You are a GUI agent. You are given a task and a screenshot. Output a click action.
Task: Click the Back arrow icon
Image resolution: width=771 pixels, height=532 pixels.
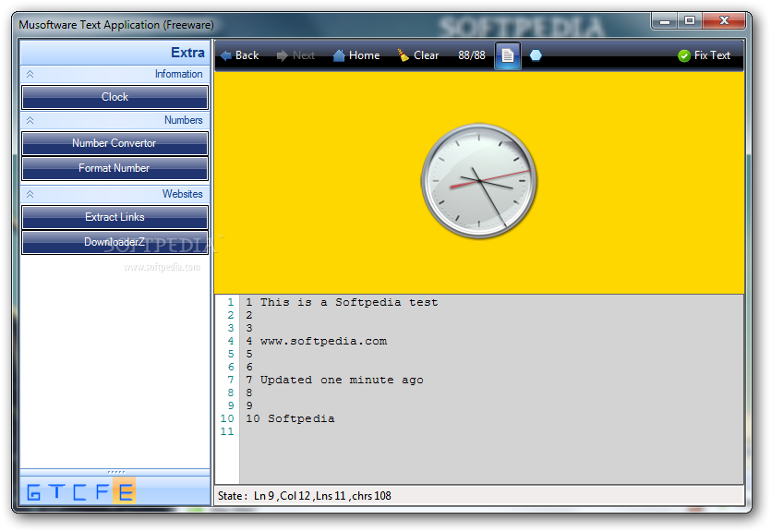(x=226, y=55)
